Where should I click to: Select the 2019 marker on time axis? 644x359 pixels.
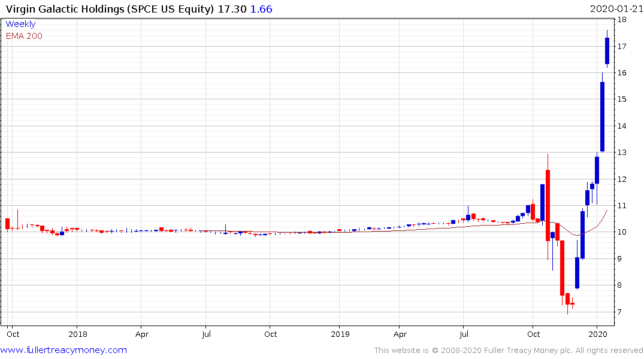[340, 333]
